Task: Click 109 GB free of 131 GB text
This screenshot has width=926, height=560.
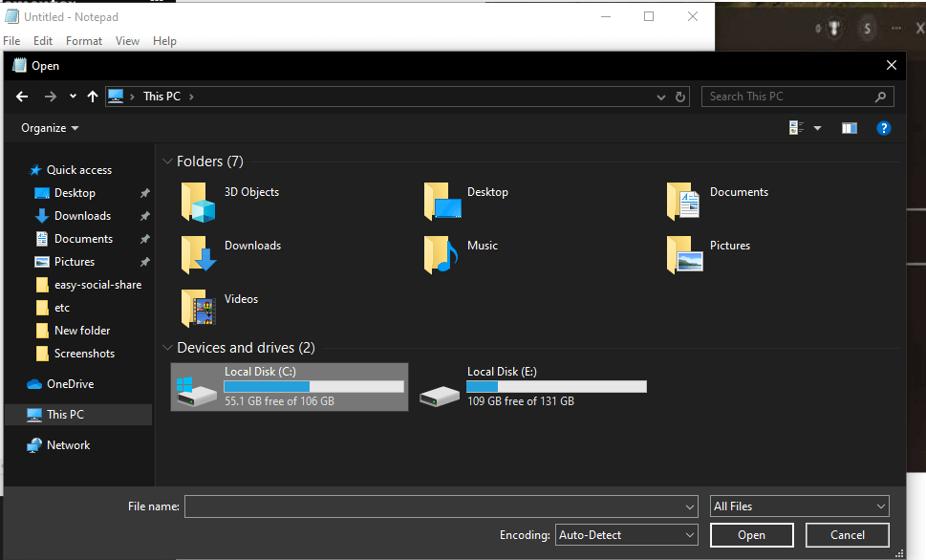Action: pos(521,401)
